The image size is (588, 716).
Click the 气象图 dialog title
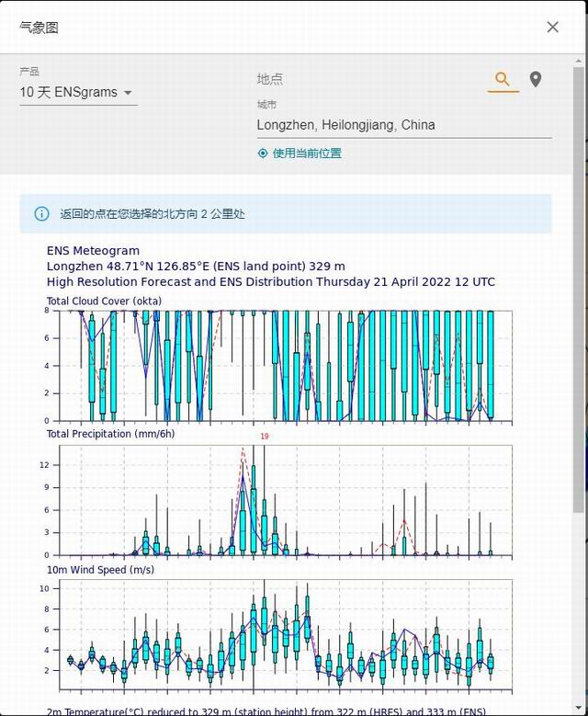(x=39, y=27)
